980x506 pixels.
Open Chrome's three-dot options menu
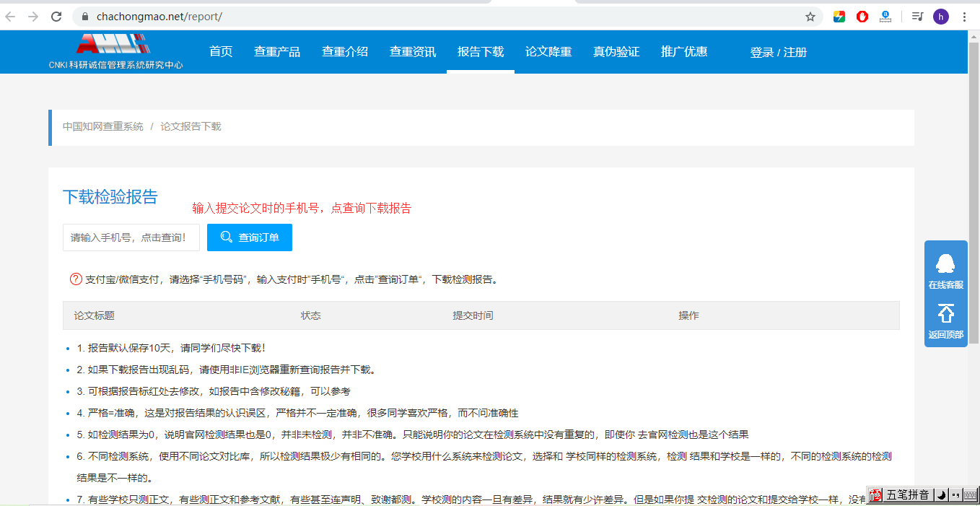pyautogui.click(x=965, y=16)
